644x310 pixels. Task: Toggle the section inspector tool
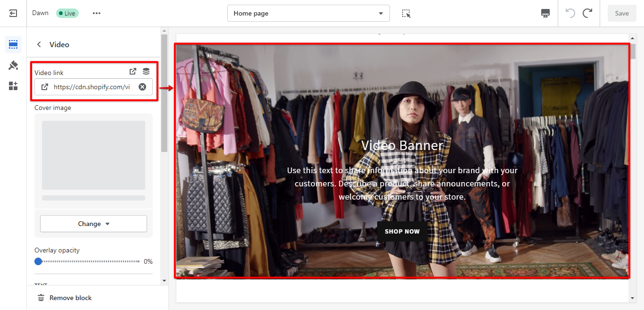(x=406, y=13)
